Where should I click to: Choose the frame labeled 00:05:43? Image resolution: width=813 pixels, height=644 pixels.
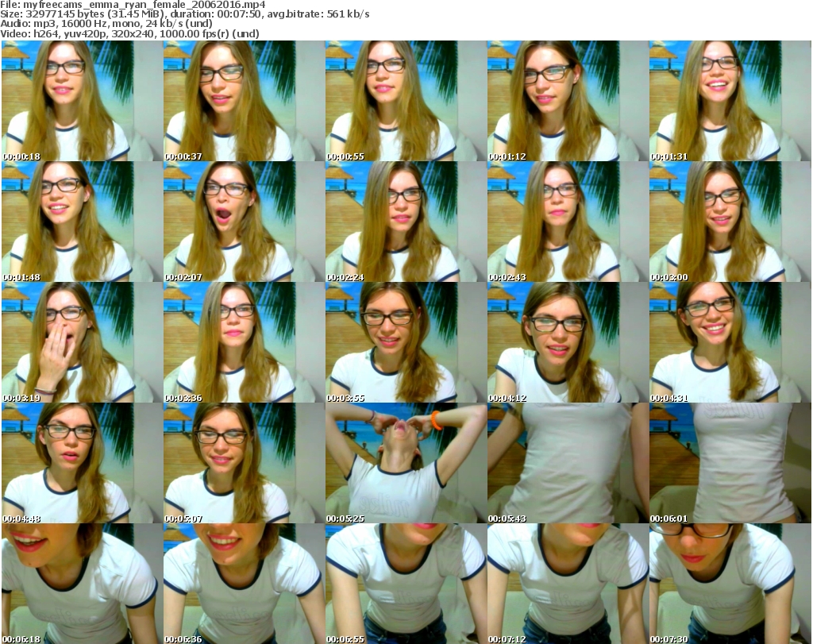pyautogui.click(x=568, y=463)
